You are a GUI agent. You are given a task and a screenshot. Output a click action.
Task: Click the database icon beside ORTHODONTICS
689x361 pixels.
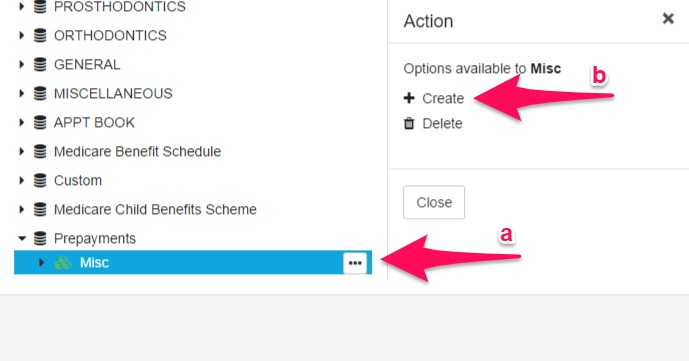pos(40,36)
